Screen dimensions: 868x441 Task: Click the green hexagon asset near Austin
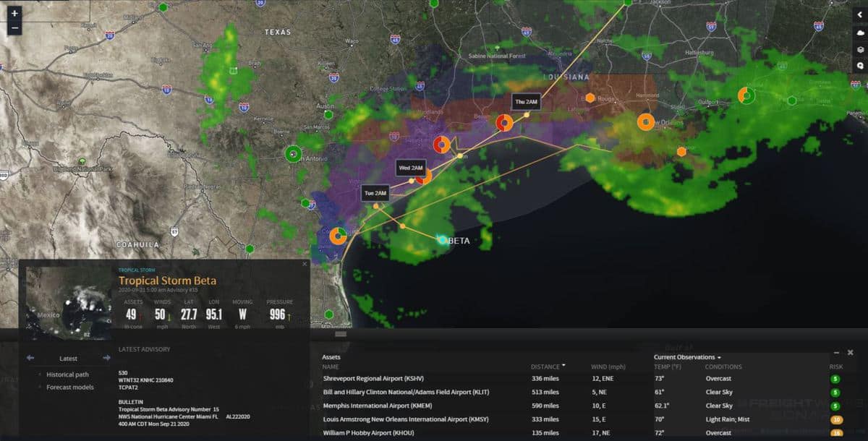pos(328,114)
